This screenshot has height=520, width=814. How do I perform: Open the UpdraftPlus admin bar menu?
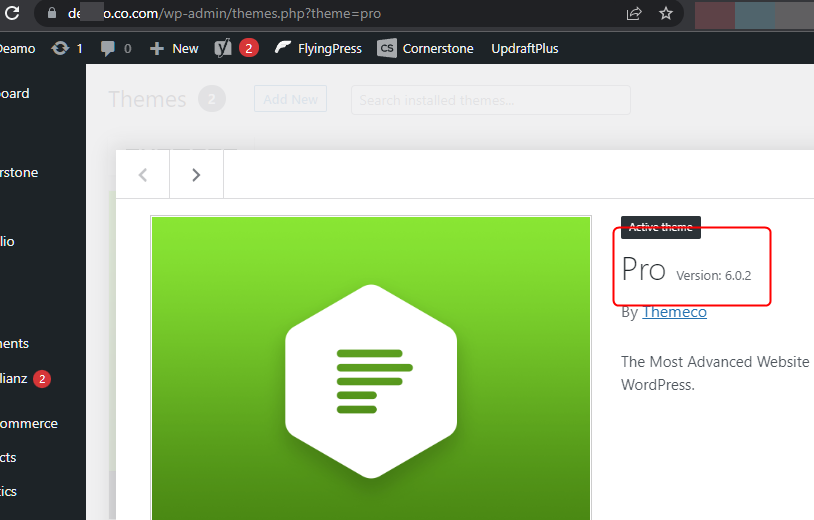pos(524,48)
